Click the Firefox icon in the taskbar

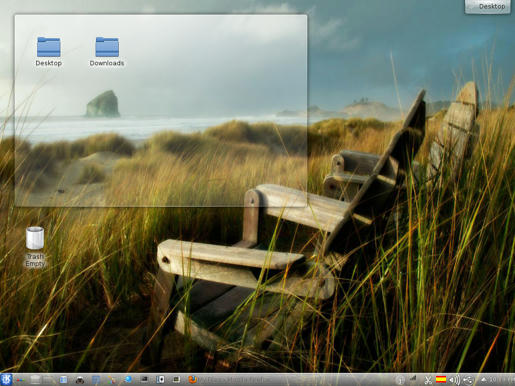tap(192, 380)
